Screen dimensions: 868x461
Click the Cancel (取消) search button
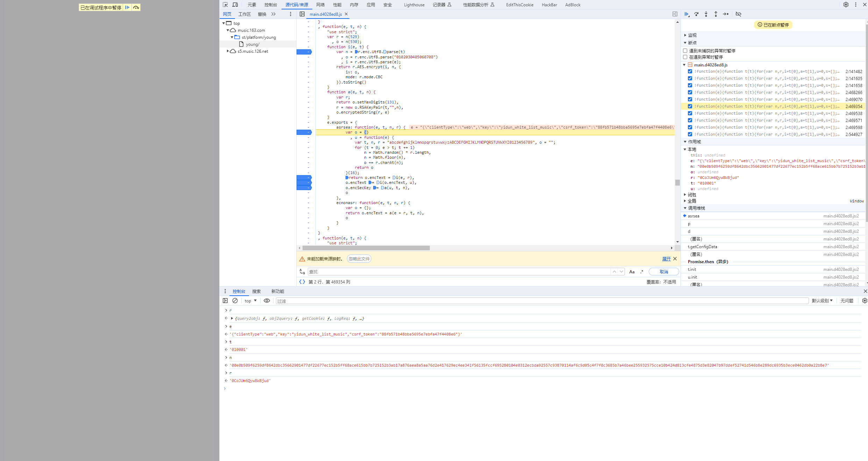664,272
